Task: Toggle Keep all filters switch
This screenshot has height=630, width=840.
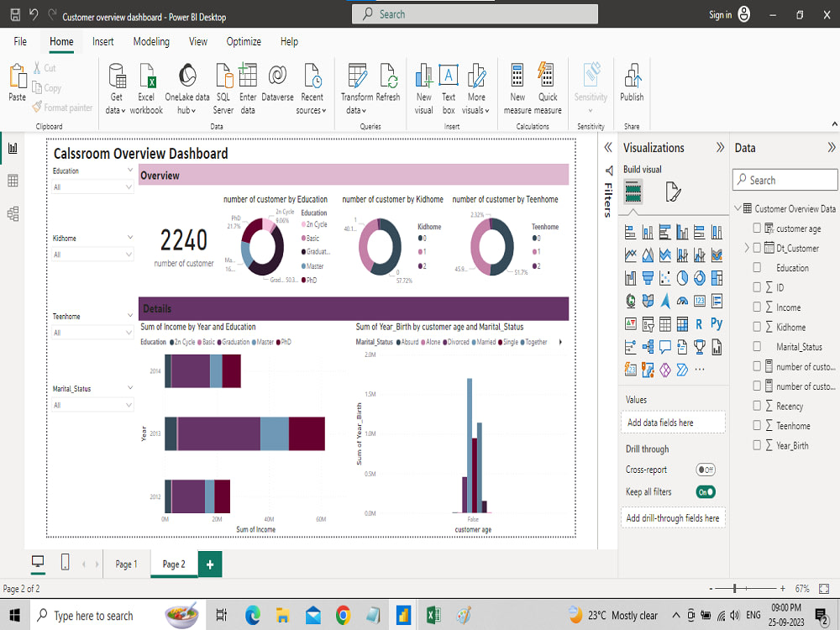Action: [706, 491]
